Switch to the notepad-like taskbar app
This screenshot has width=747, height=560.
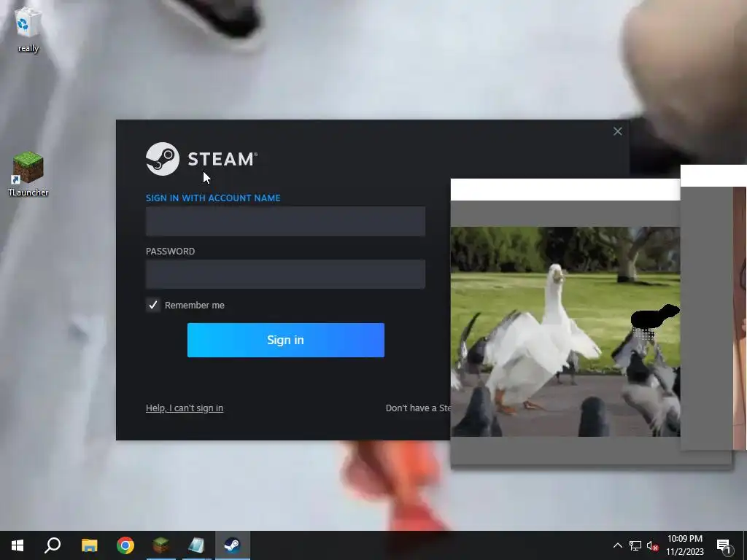coord(196,545)
